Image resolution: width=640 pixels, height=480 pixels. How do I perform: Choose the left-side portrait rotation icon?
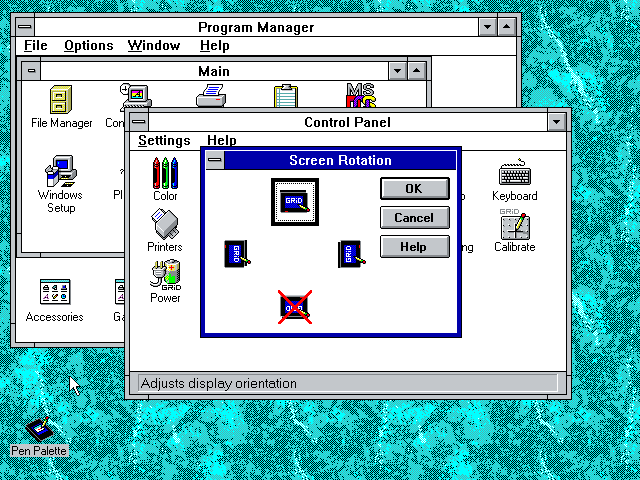click(x=238, y=254)
